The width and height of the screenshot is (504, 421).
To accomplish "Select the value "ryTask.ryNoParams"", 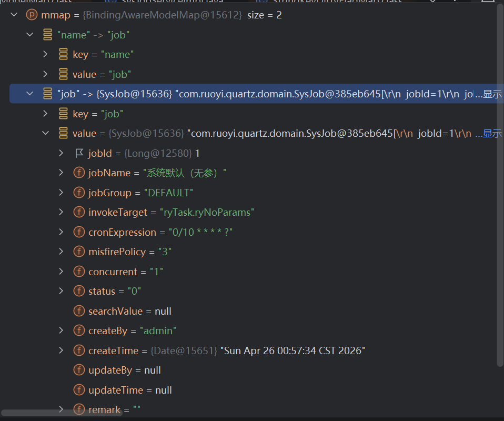I will pyautogui.click(x=207, y=212).
